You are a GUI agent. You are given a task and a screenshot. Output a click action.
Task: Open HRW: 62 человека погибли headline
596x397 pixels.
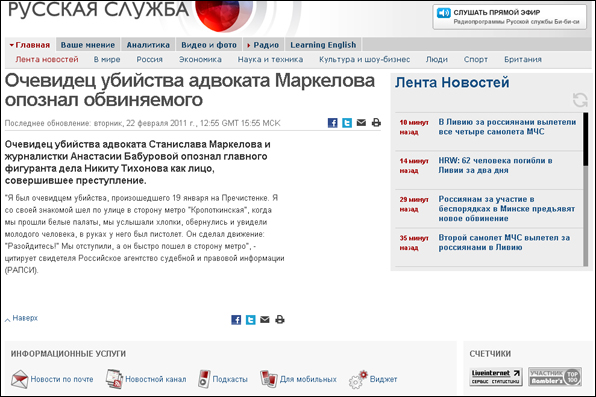495,165
